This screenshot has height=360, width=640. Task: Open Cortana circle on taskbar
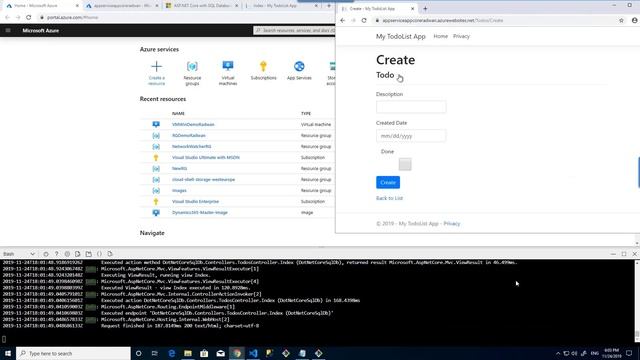coord(138,353)
